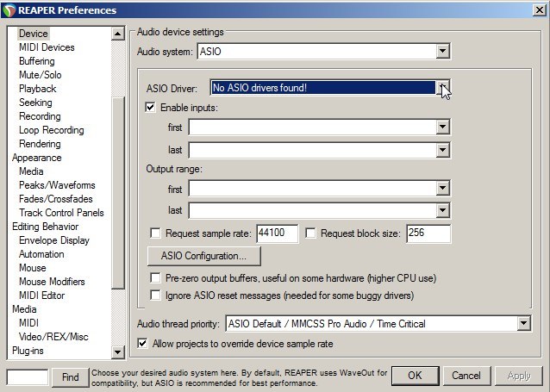550x392 pixels.
Task: Click the sample rate field 44100
Action: pyautogui.click(x=278, y=233)
